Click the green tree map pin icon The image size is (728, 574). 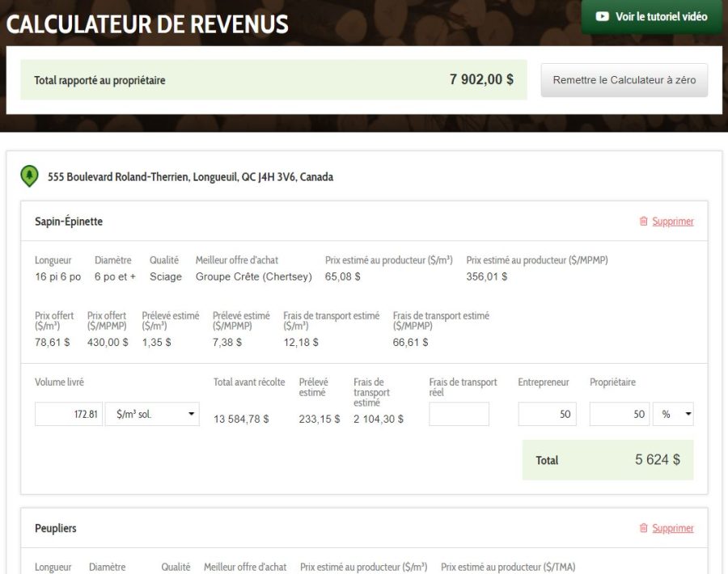pos(29,176)
